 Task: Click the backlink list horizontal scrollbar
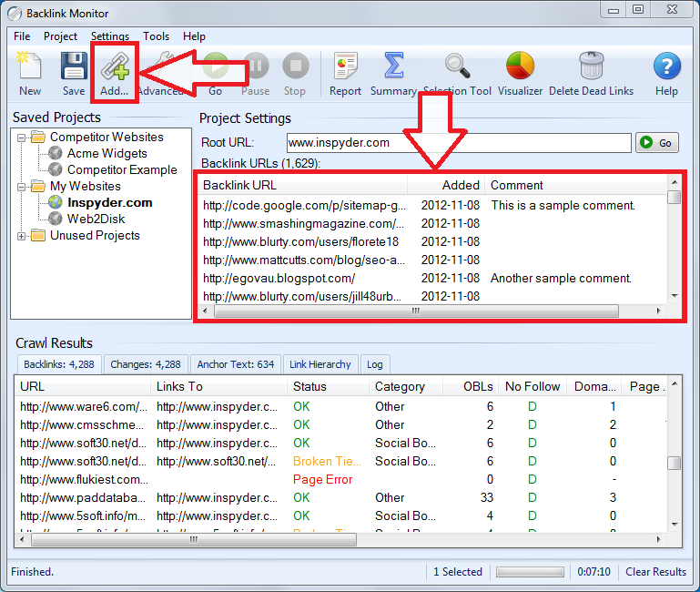tap(416, 311)
